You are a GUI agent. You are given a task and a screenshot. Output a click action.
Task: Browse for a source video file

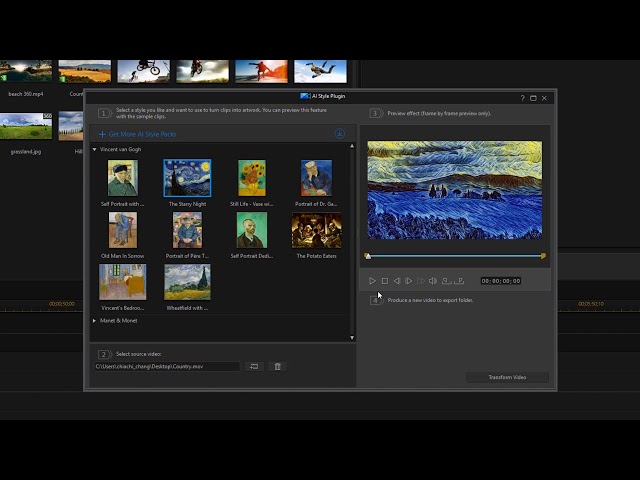pyautogui.click(x=254, y=366)
